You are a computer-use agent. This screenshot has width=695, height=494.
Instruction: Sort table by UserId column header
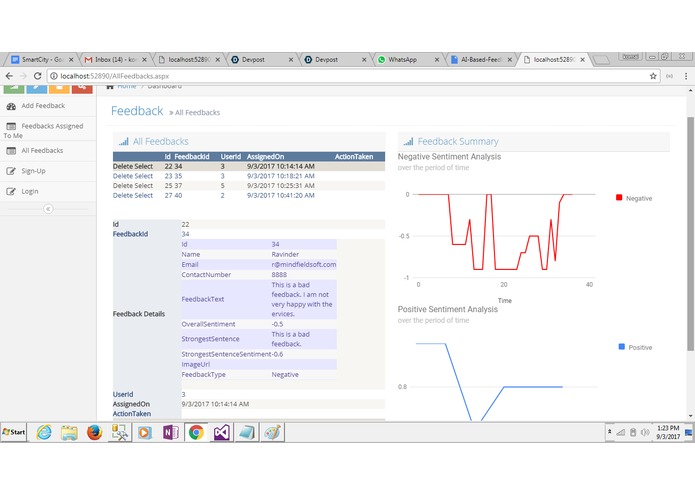230,157
